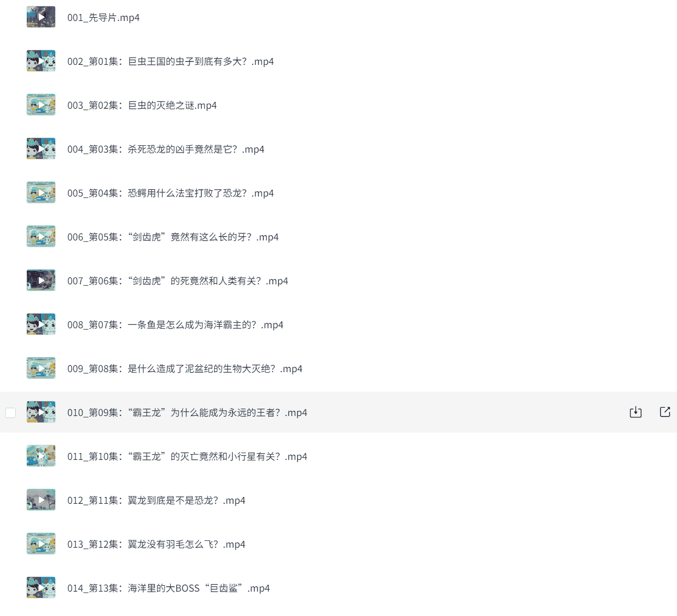This screenshot has width=677, height=616.
Task: Click the 006_第05集 video thumbnail
Action: pos(41,237)
